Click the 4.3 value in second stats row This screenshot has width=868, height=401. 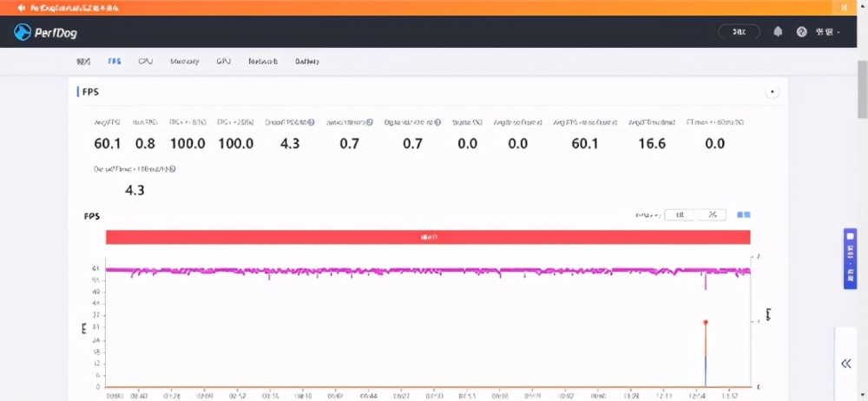tap(135, 191)
